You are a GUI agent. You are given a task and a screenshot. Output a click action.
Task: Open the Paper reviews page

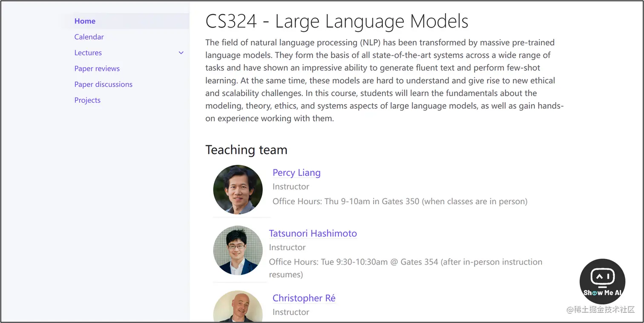click(x=97, y=69)
